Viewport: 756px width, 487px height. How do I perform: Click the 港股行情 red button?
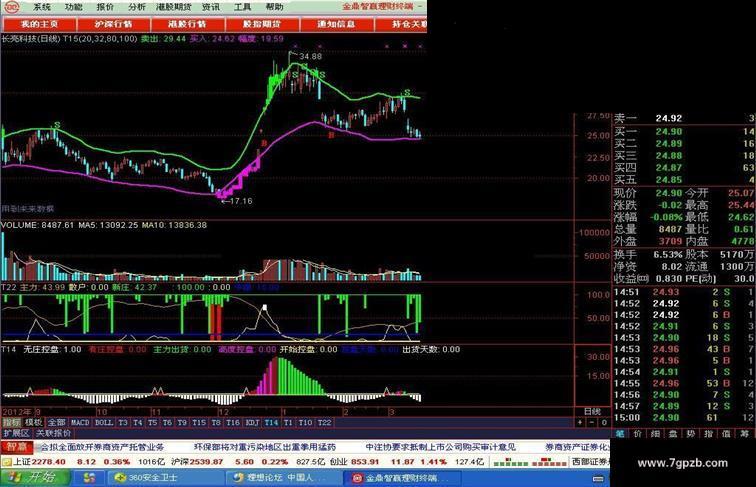[188, 24]
